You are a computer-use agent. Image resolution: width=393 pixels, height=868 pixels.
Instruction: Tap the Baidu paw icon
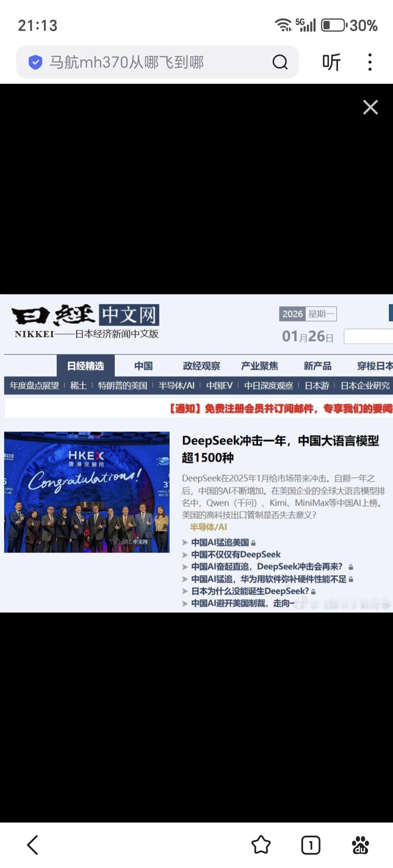(360, 845)
